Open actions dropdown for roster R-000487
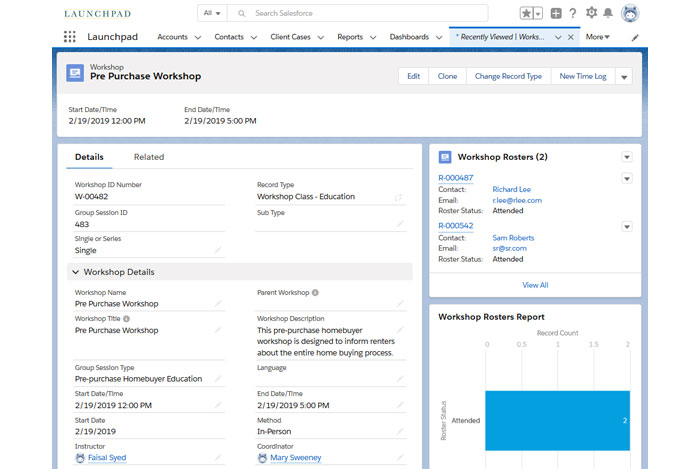The width and height of the screenshot is (700, 469). [x=627, y=178]
